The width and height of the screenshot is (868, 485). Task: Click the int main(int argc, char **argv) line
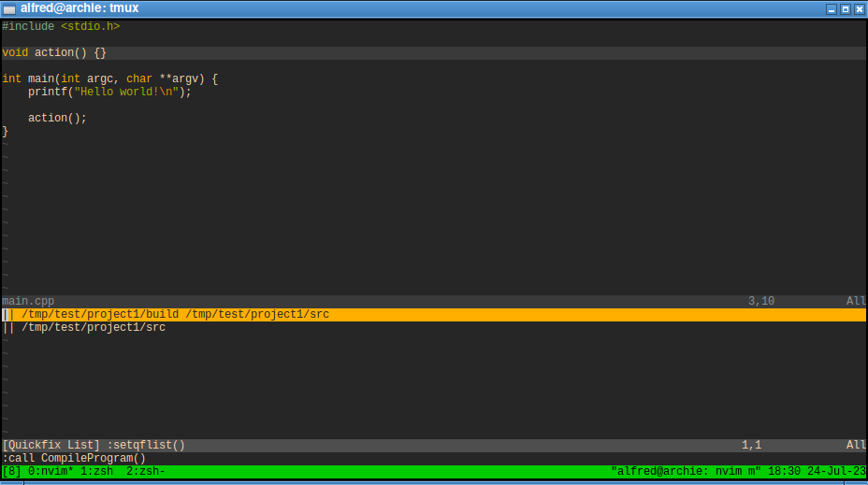(x=110, y=78)
